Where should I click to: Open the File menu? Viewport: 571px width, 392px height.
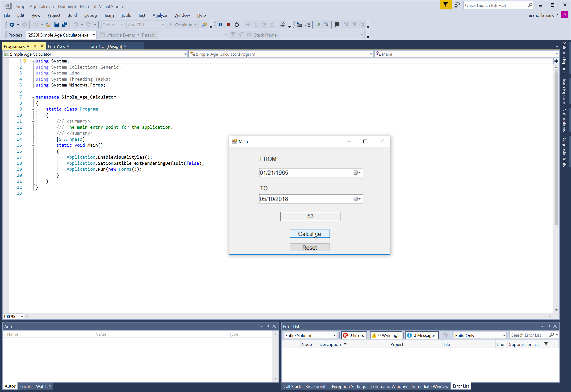click(7, 15)
